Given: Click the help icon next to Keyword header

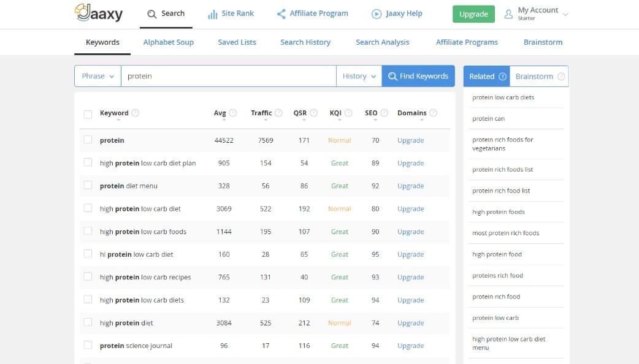Looking at the screenshot, I should (x=136, y=113).
